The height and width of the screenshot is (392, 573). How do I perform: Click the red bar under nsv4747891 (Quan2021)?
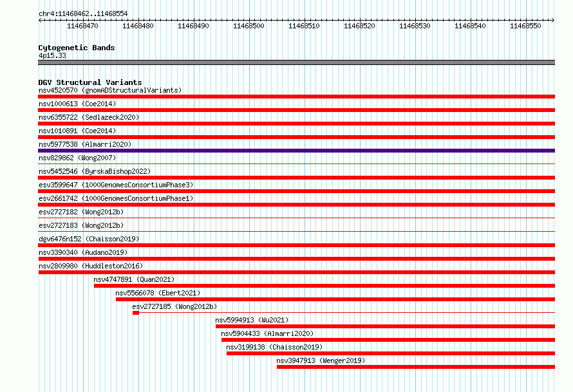click(x=324, y=286)
